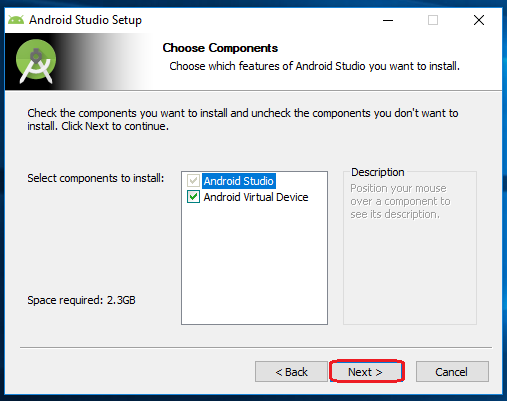Click the Android robot icon in title bar

pos(16,20)
